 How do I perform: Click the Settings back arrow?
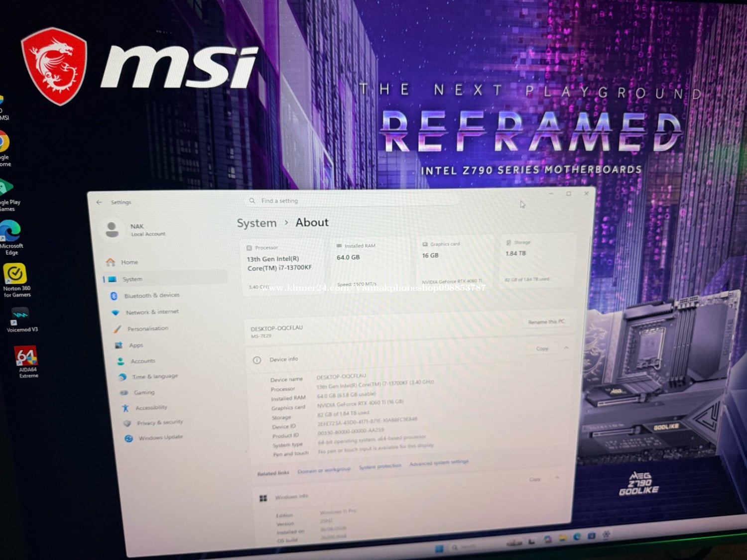pyautogui.click(x=99, y=202)
